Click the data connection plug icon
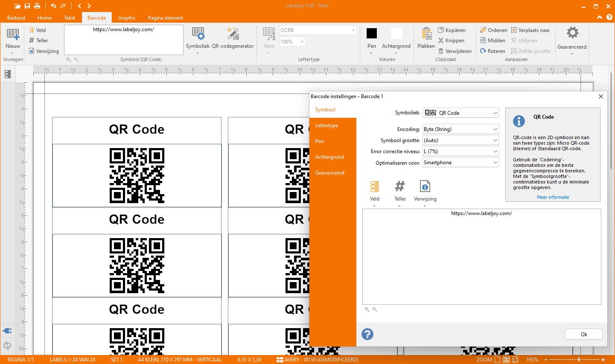This screenshot has width=615, height=364. pos(7,331)
